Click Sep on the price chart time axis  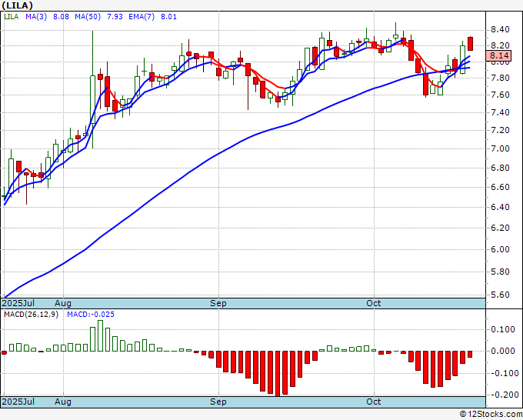coord(218,303)
